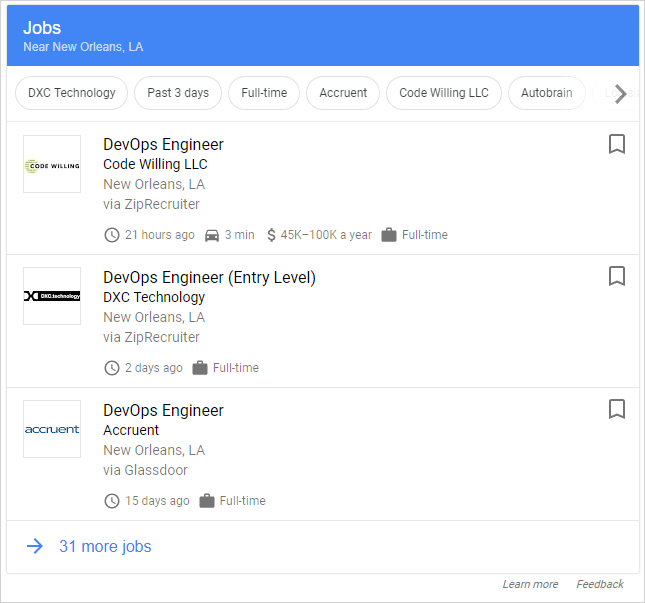Click briefcase icon in Accruent job row
Screen dimensions: 645x603
pyautogui.click(x=207, y=501)
